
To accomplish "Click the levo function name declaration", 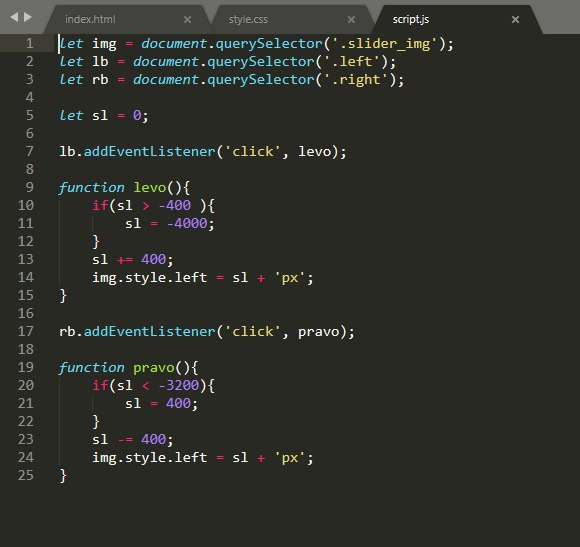I will 149,188.
